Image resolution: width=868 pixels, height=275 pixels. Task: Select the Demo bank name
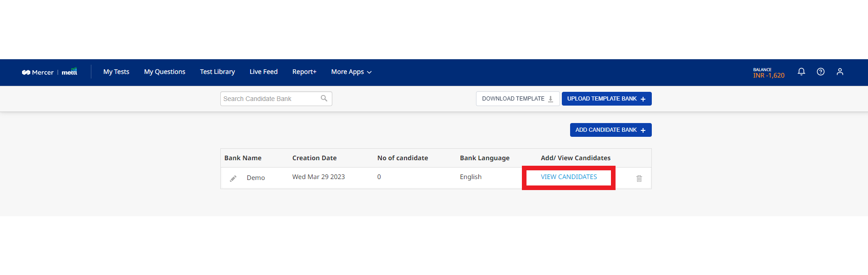[256, 178]
